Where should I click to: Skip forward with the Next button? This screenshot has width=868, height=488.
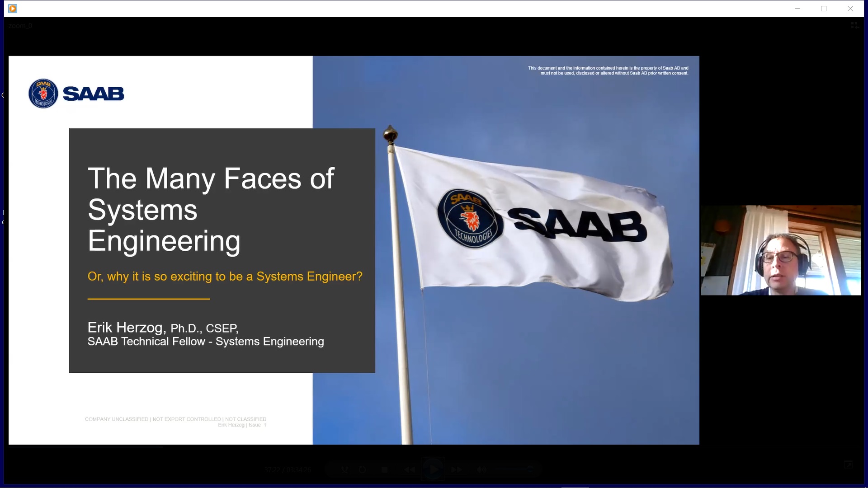457,469
